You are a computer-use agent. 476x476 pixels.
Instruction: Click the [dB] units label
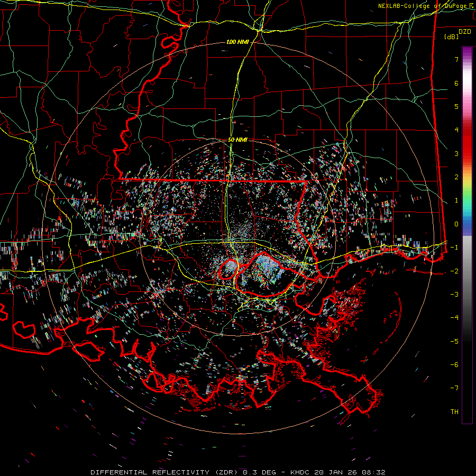tap(451, 36)
